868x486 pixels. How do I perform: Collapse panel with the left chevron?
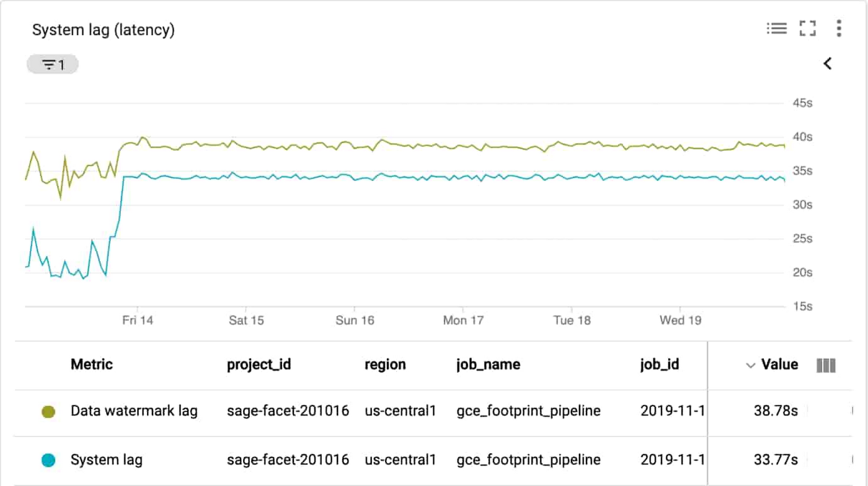point(828,63)
